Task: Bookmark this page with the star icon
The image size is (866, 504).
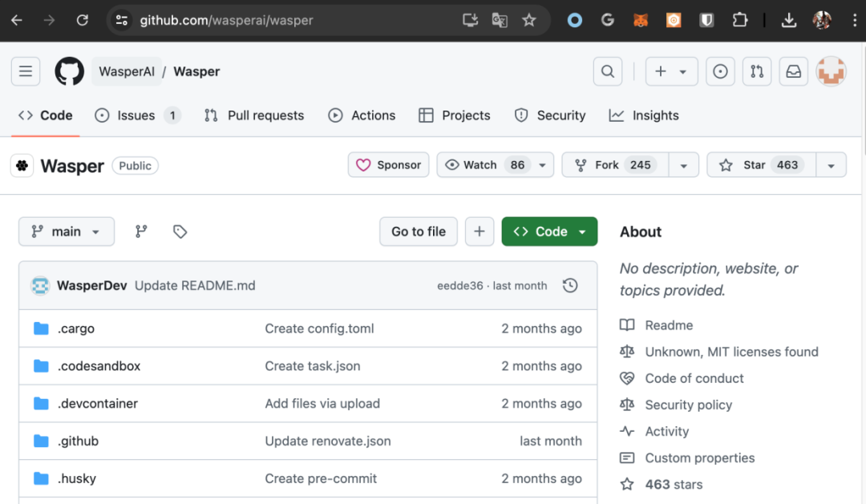Action: (x=529, y=20)
